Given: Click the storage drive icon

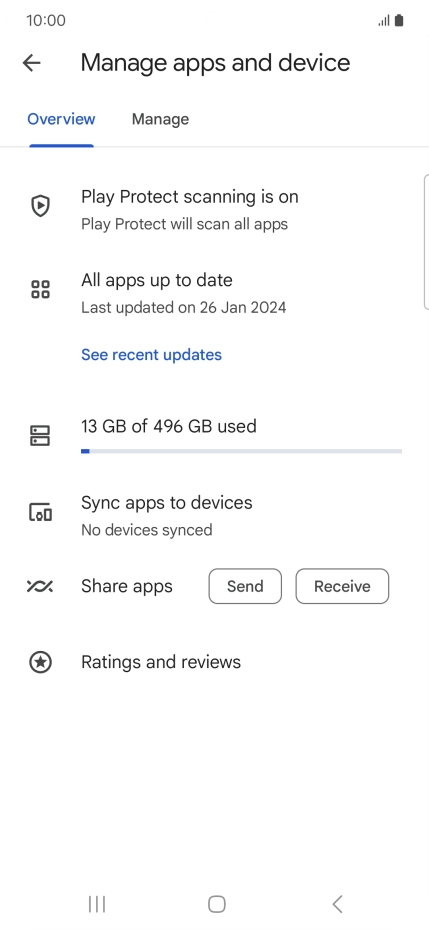Looking at the screenshot, I should coord(40,435).
